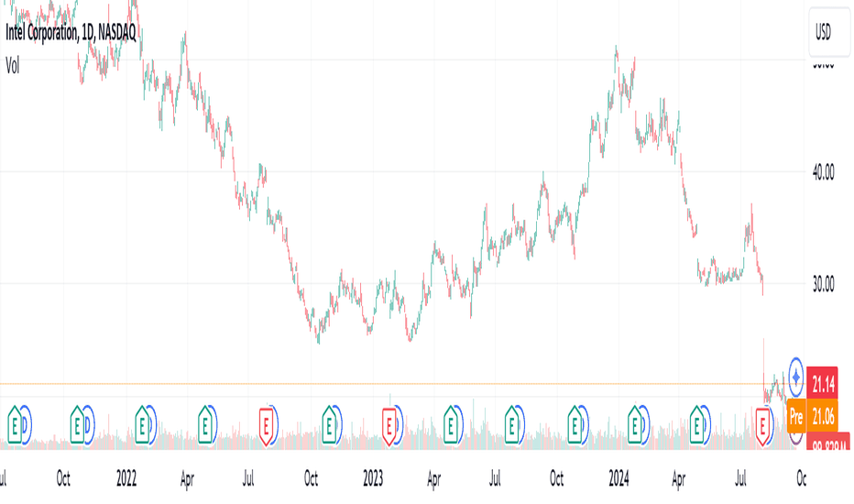Image resolution: width=854 pixels, height=504 pixels.
Task: Click the red 21.14 last price label
Action: [823, 385]
